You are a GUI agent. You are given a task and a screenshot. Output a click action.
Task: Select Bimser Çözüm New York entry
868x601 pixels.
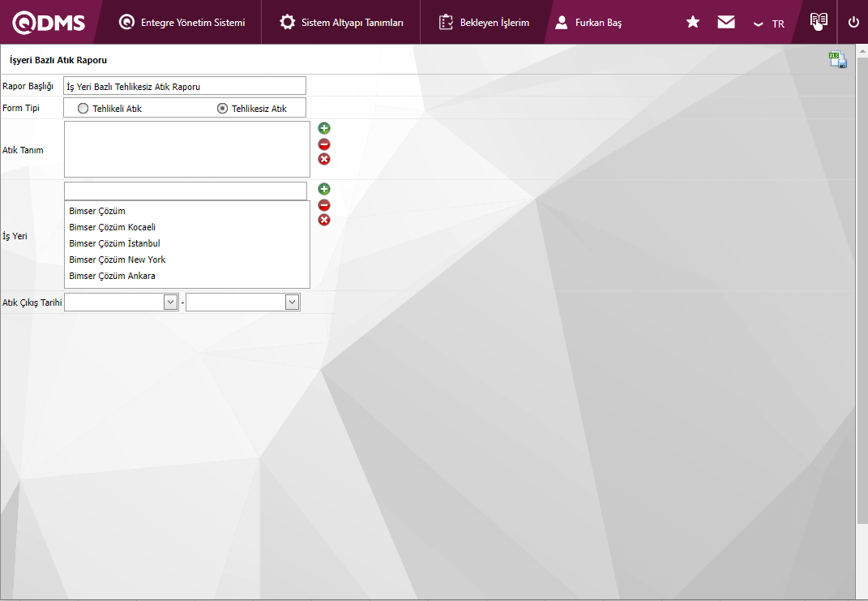(118, 260)
